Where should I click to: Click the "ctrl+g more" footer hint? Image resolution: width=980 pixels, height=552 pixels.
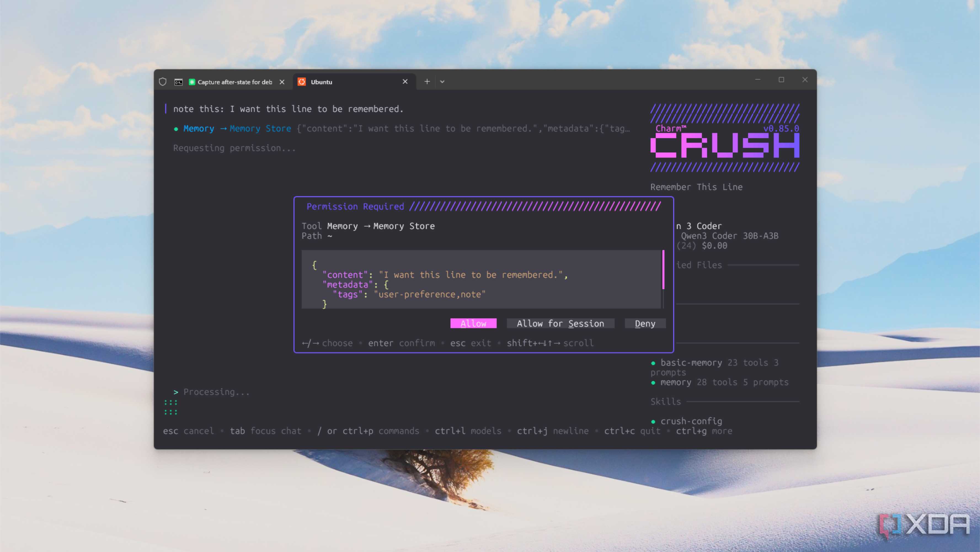704,431
